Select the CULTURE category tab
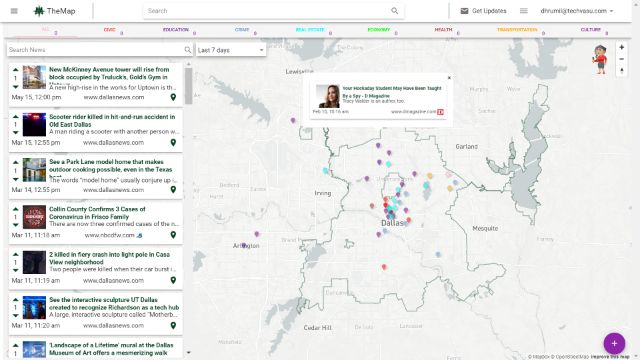640x360 pixels. [591, 30]
